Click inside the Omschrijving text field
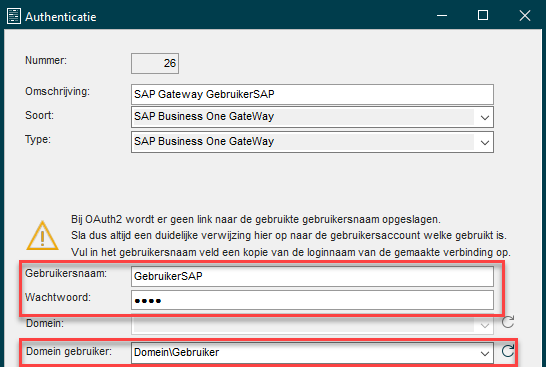 pyautogui.click(x=312, y=94)
